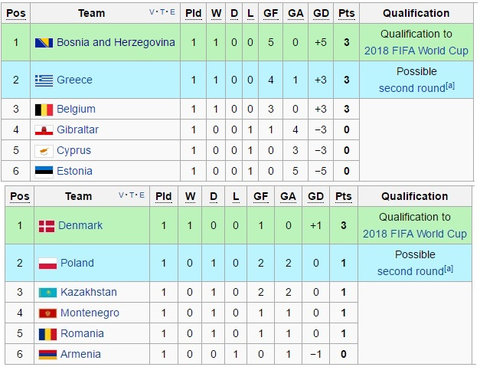Click the GD column header in first table
Viewport: 480px width, 367px height.
coord(321,13)
